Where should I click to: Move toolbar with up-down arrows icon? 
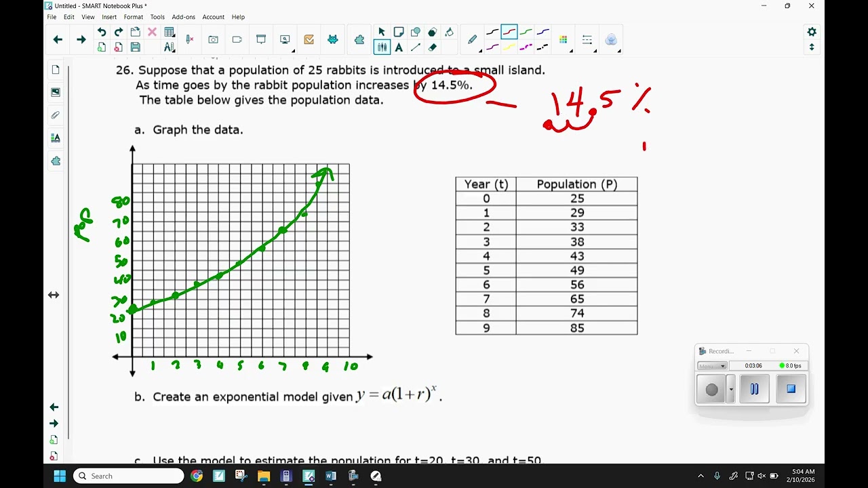[x=812, y=47]
